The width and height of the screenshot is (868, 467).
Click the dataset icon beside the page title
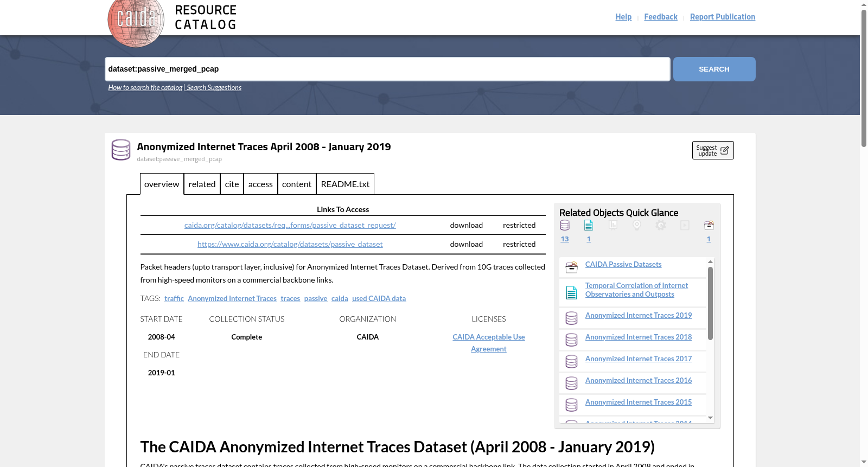(x=121, y=150)
